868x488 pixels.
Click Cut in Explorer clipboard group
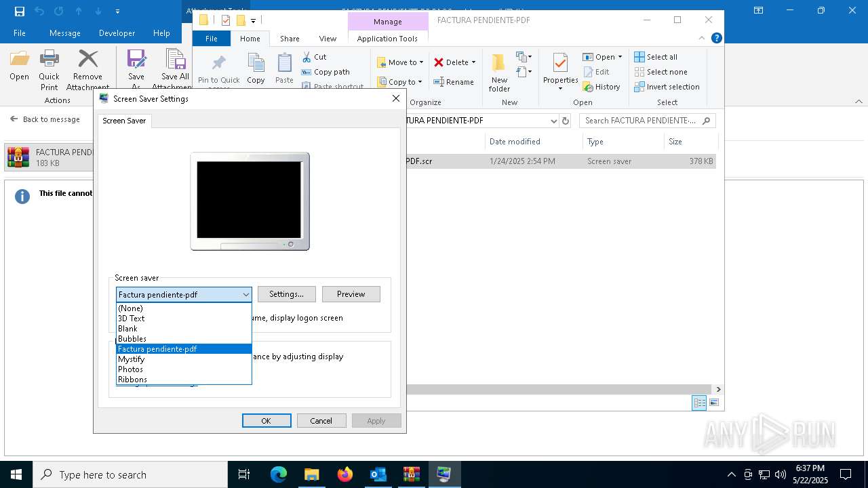[315, 57]
